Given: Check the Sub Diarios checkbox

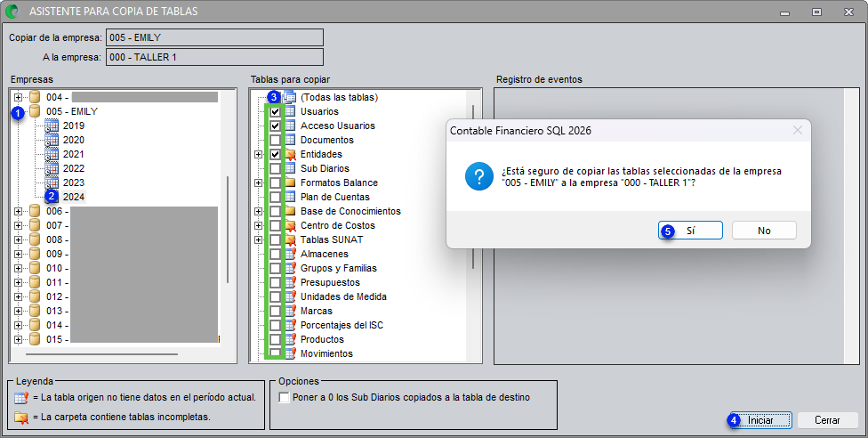Looking at the screenshot, I should click(275, 168).
